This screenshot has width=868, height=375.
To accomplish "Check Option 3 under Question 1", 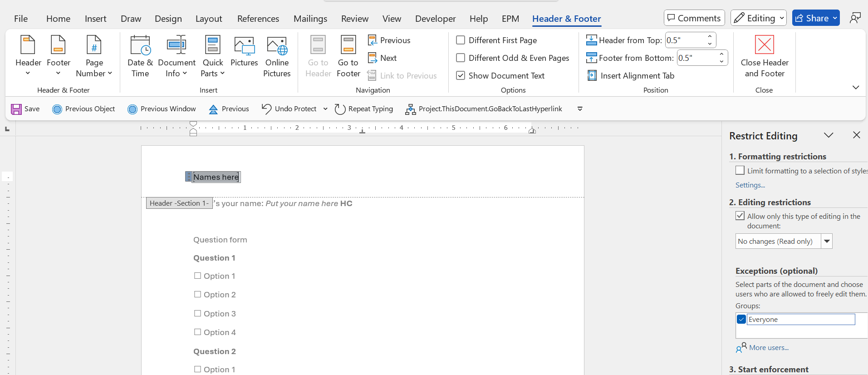I will pyautogui.click(x=197, y=313).
